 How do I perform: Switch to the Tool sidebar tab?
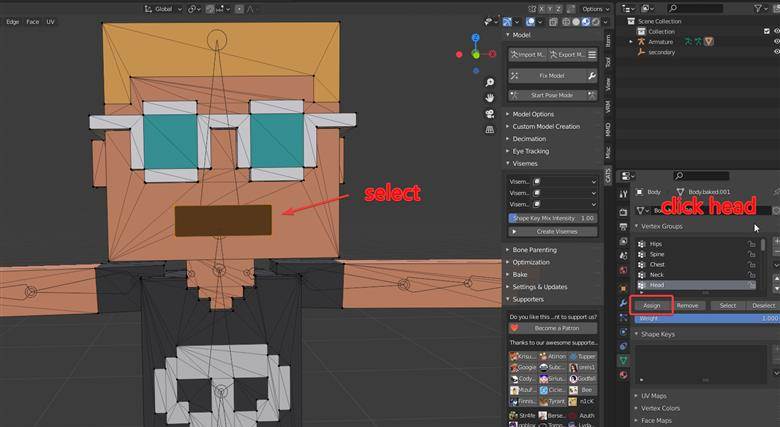tap(608, 62)
